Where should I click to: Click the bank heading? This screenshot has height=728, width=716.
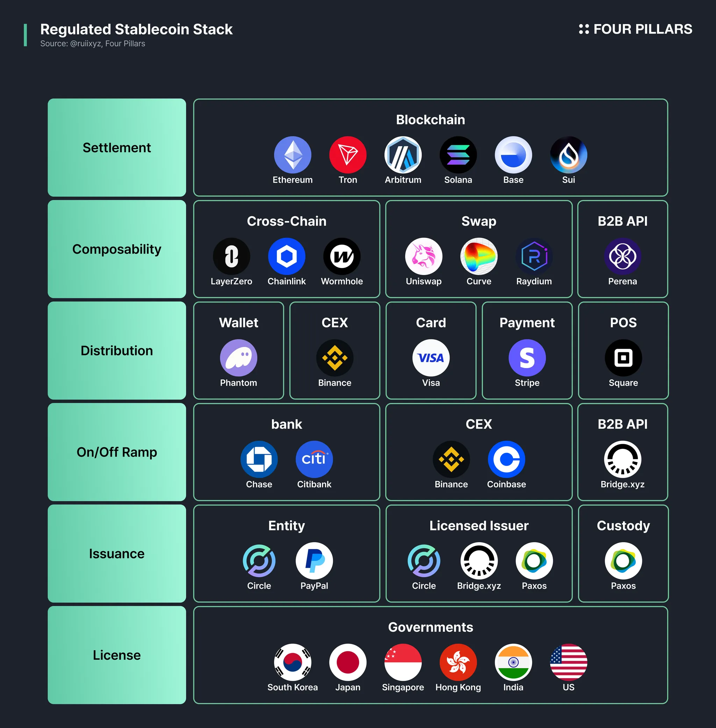pyautogui.click(x=287, y=424)
